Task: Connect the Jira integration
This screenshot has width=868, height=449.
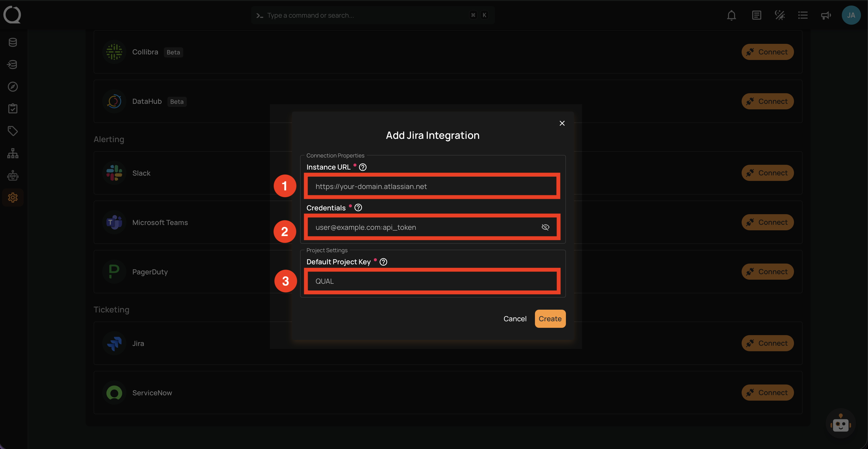Action: click(x=768, y=343)
